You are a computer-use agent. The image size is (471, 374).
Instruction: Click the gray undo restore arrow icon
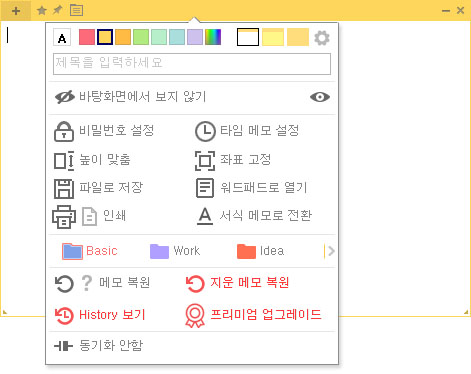64,284
